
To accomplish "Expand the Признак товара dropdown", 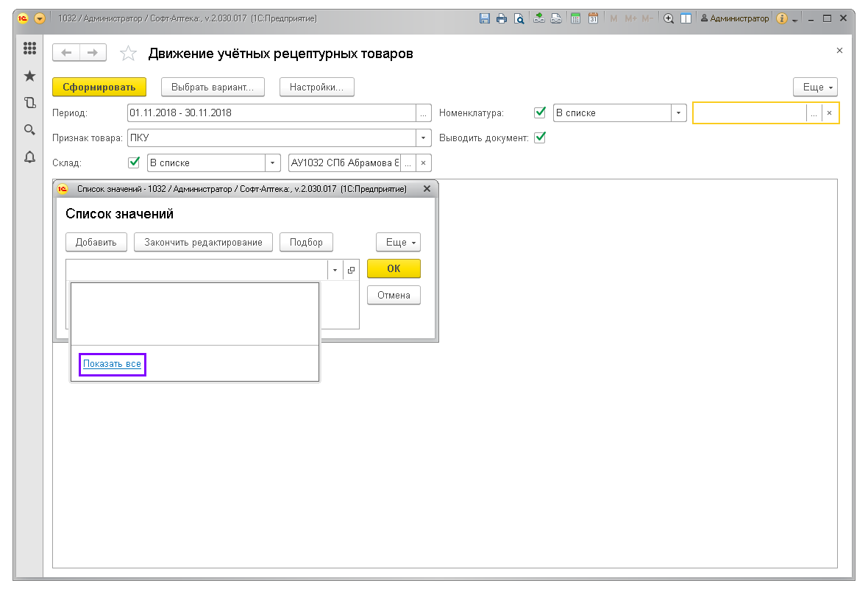I will click(x=423, y=138).
